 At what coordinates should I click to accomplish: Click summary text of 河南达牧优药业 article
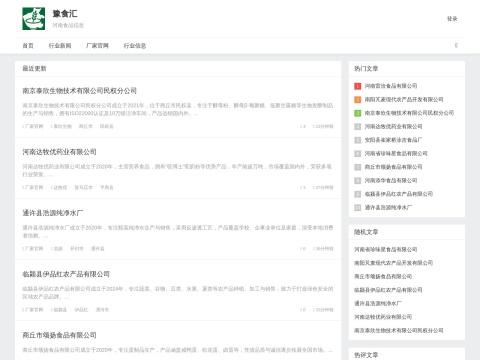(x=178, y=170)
